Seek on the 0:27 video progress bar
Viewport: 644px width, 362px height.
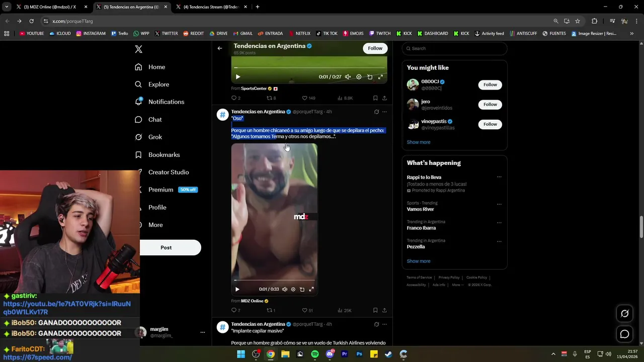(309, 68)
